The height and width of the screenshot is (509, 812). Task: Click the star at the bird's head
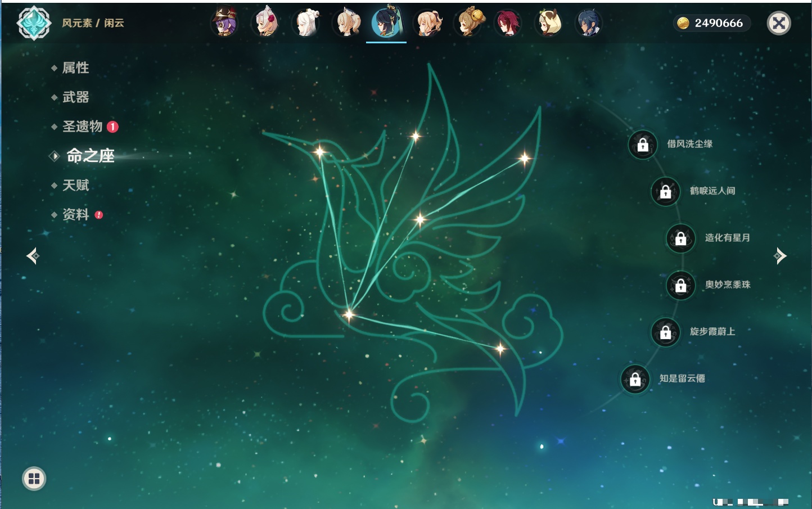[x=319, y=151]
